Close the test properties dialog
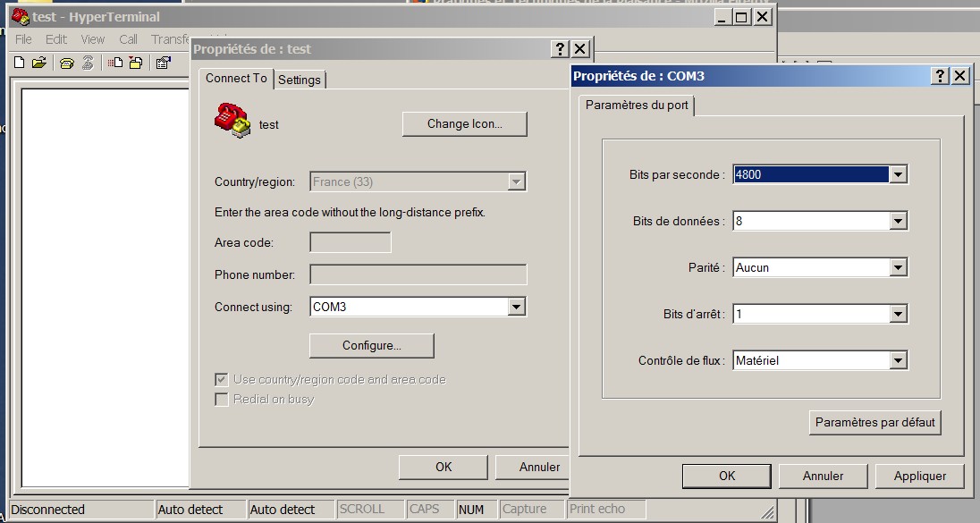The image size is (980, 523). click(580, 49)
